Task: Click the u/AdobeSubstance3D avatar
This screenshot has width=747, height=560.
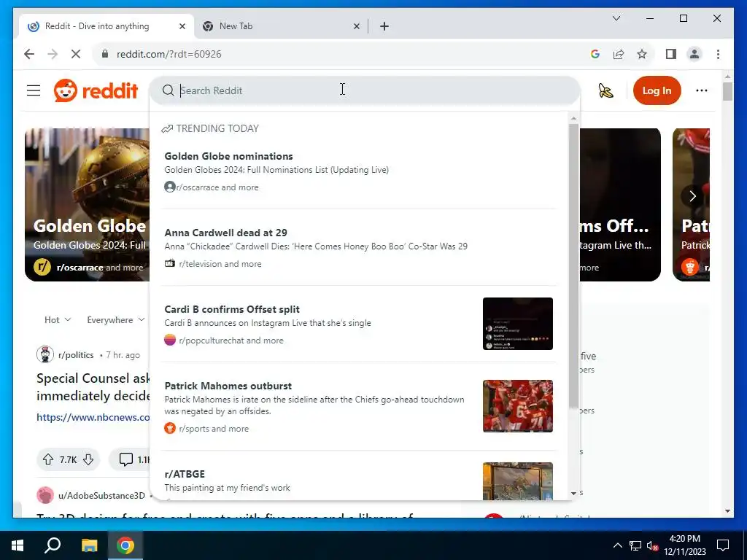Action: click(45, 495)
